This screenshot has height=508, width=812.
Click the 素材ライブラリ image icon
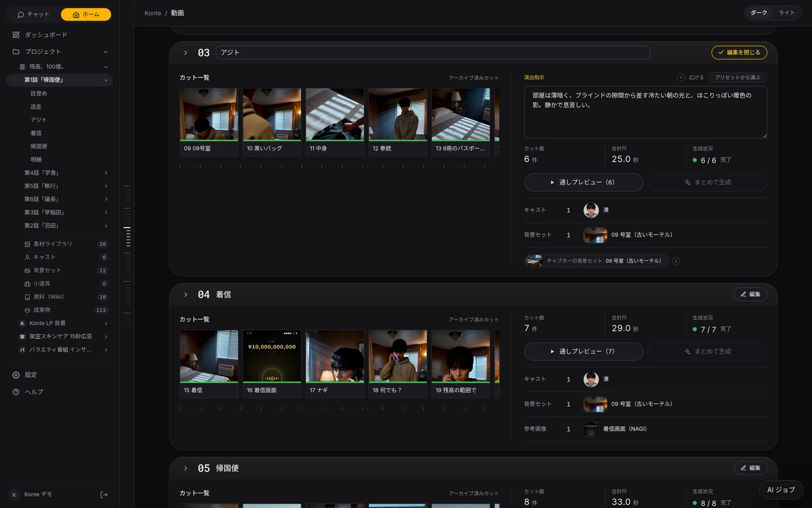pos(27,244)
